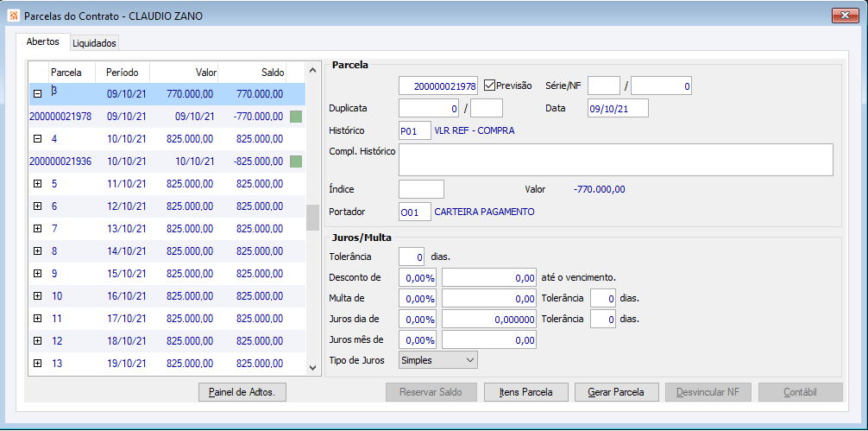Expand parcela 10 row
The height and width of the screenshot is (431, 868).
38,295
